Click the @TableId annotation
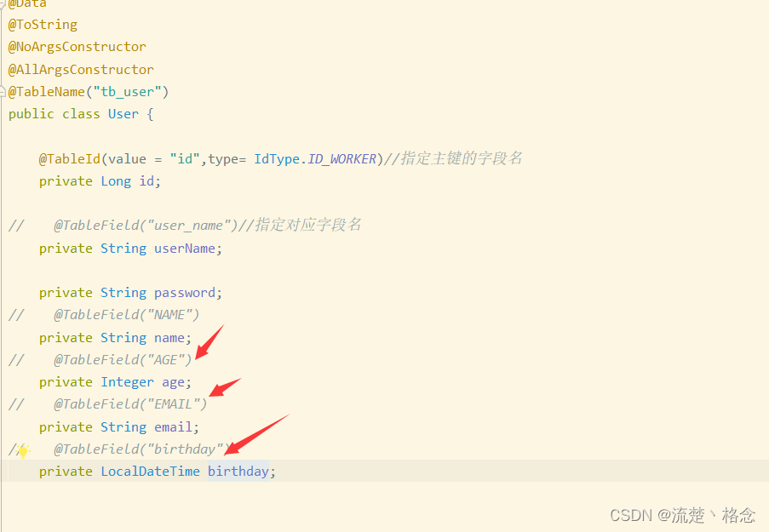The width and height of the screenshot is (769, 532). 70,159
